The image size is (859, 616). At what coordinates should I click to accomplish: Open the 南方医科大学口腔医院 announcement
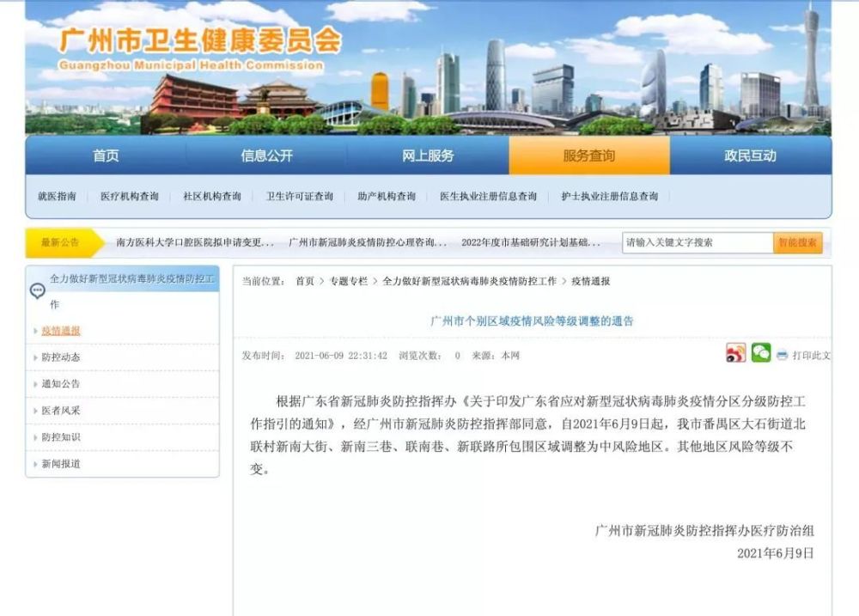[195, 242]
